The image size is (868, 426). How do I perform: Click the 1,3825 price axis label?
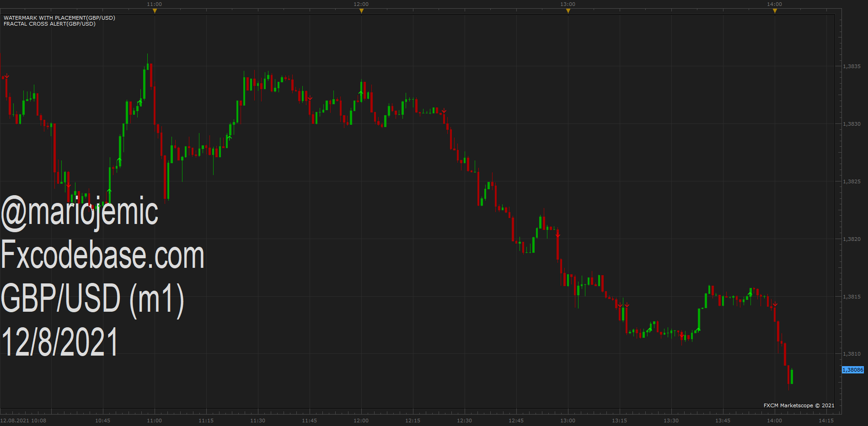point(852,181)
